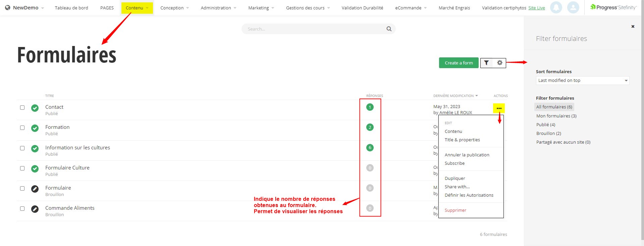
Task: Open the actions menu for Contact
Action: (x=499, y=108)
